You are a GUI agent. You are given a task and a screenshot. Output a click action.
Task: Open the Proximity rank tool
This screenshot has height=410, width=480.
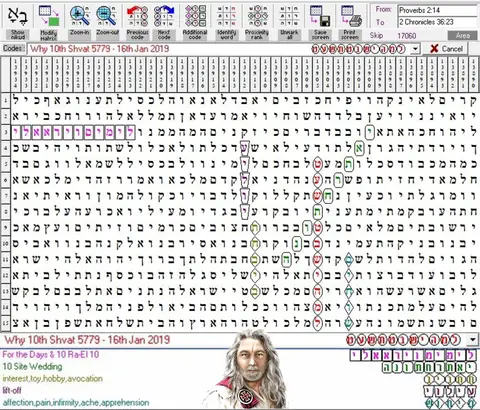[257, 16]
